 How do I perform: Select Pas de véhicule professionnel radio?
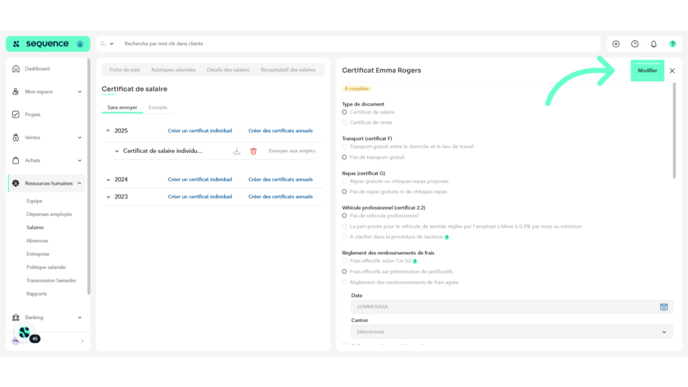click(x=344, y=216)
